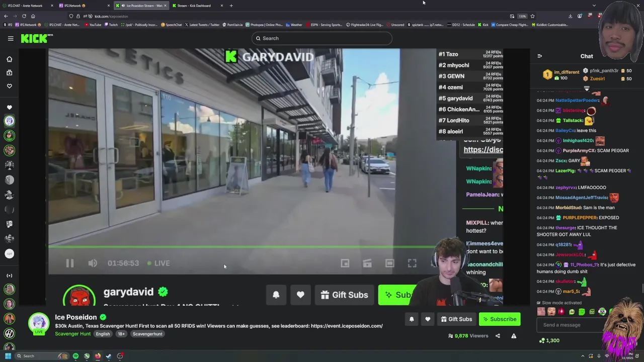644x362 pixels.
Task: Go back in the browser
Action: (x=6, y=16)
